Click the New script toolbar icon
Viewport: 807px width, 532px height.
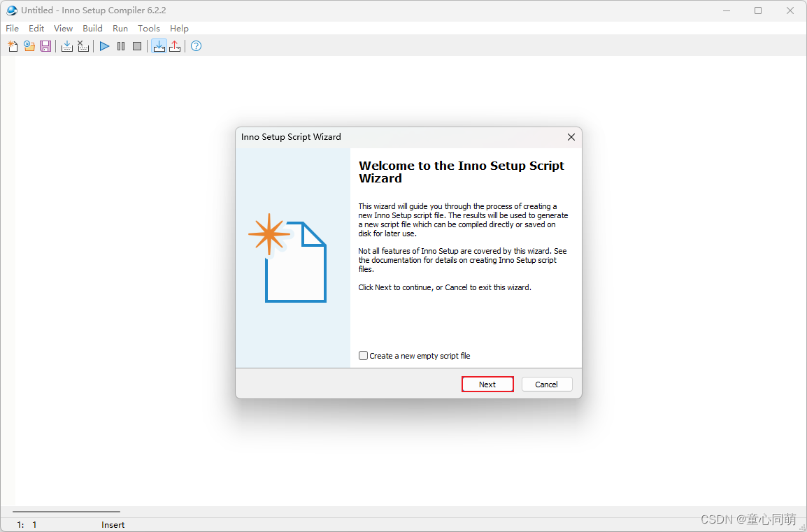click(x=13, y=46)
